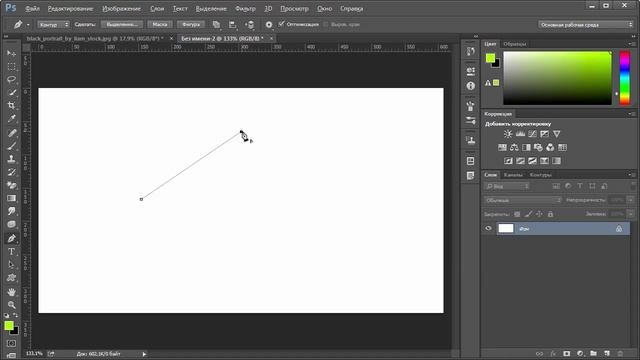Open the Layers panel flyout menu
Image resolution: width=640 pixels, height=360 pixels.
pos(631,175)
